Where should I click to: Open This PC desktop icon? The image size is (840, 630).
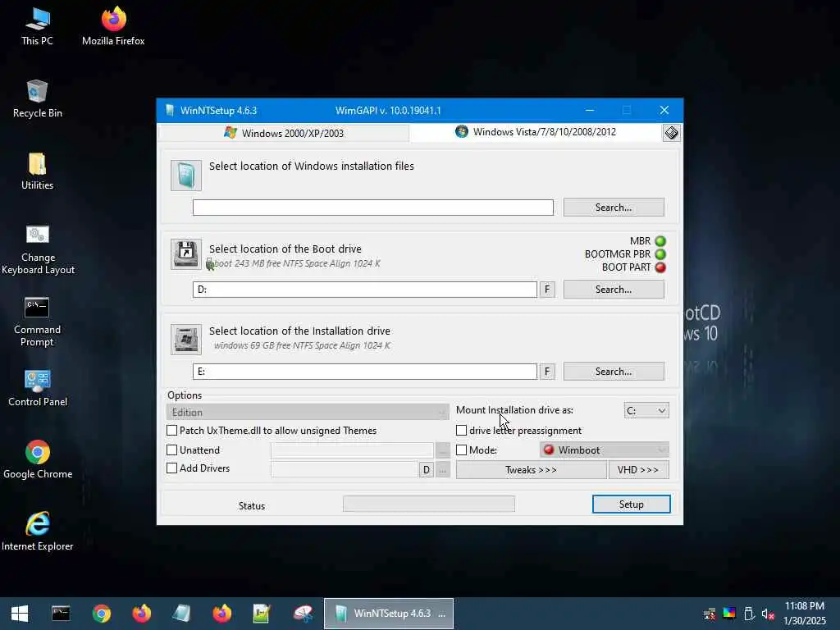37,27
